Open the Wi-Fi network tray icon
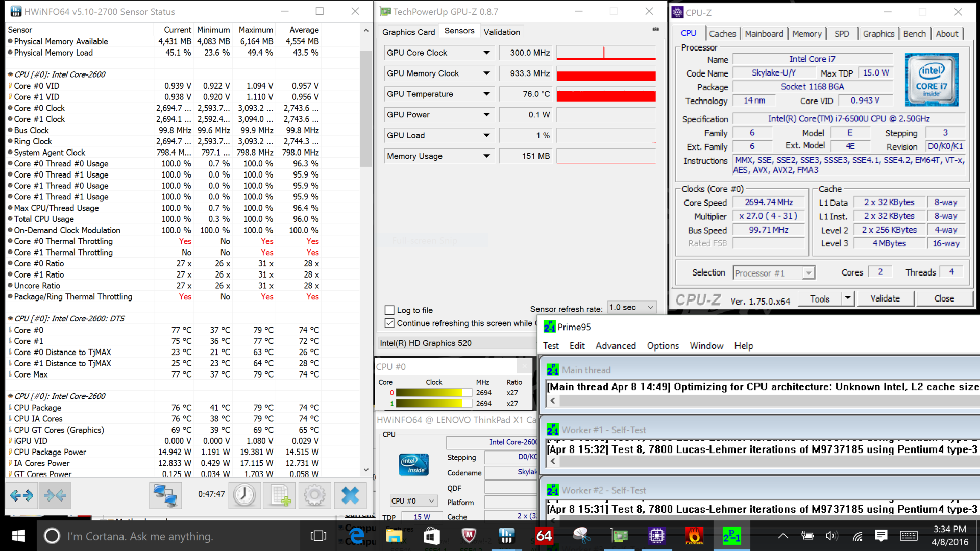The width and height of the screenshot is (980, 551). [x=857, y=536]
